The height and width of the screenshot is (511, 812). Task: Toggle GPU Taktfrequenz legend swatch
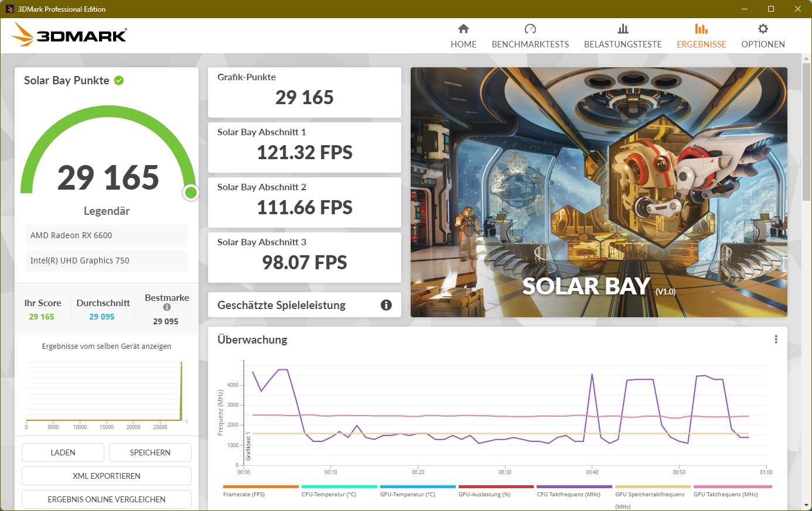click(733, 486)
